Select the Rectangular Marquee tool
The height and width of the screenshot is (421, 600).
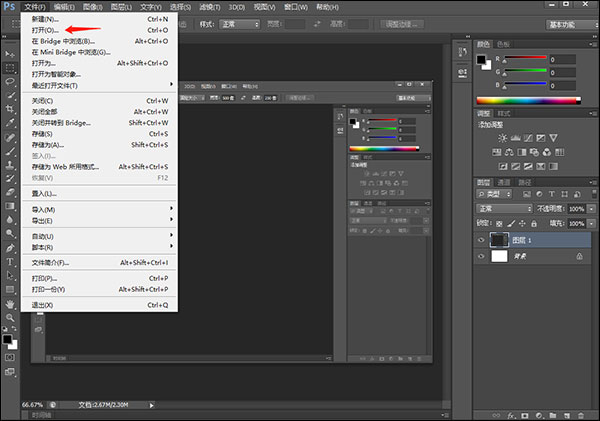(10, 66)
